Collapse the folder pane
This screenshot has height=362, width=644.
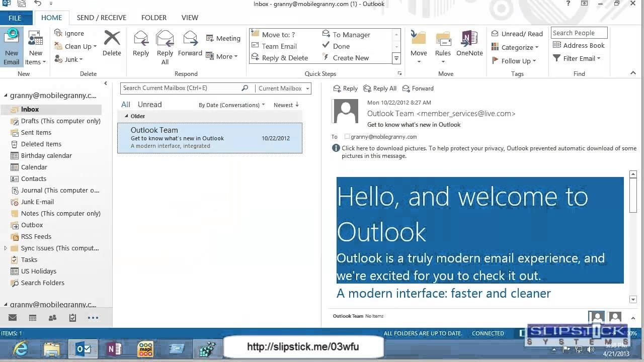(x=106, y=83)
